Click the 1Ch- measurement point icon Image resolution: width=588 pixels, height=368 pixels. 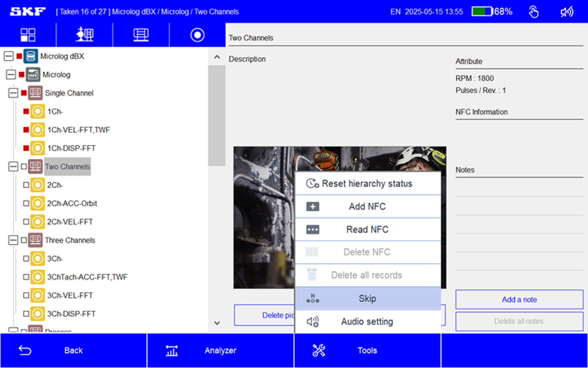coord(38,111)
